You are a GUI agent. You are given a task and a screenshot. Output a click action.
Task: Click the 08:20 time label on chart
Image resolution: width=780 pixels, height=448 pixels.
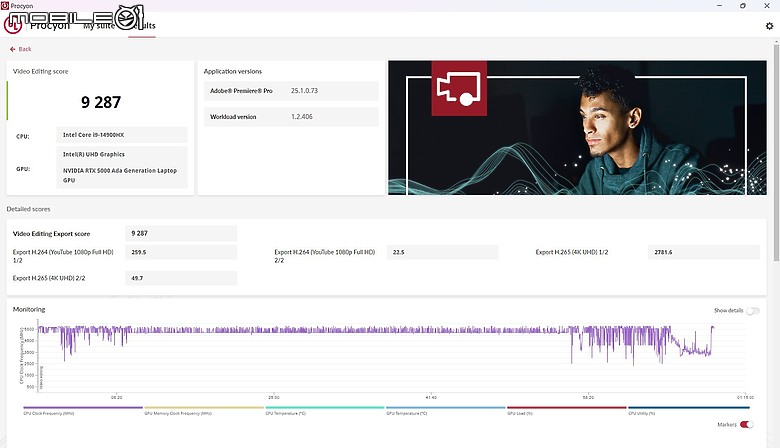point(116,397)
